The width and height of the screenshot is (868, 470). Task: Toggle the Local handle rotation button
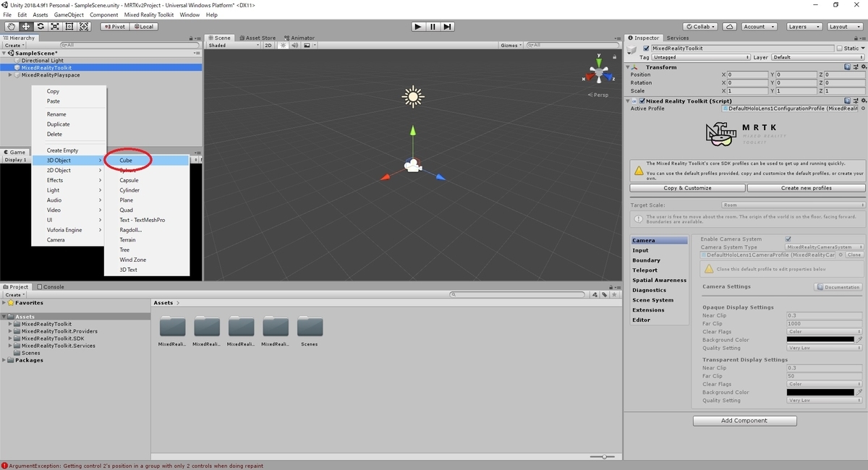point(142,27)
